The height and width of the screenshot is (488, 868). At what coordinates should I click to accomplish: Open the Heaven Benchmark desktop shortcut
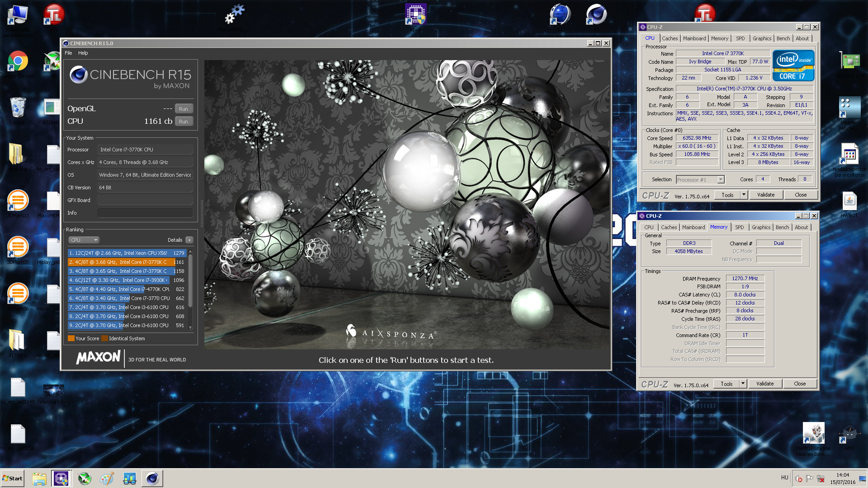point(849,113)
